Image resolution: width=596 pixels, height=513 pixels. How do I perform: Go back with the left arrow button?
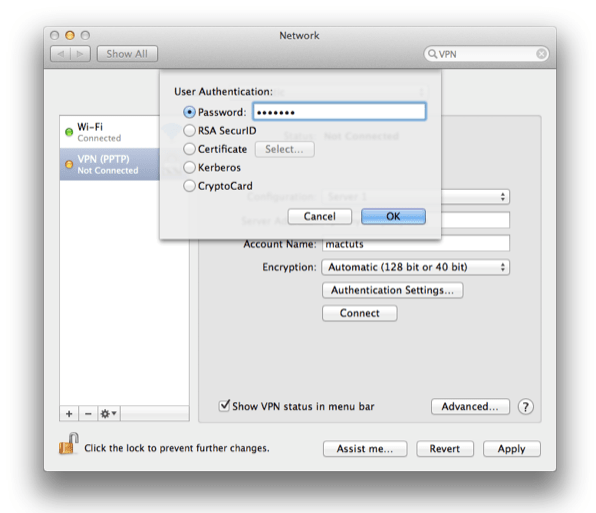pyautogui.click(x=60, y=54)
